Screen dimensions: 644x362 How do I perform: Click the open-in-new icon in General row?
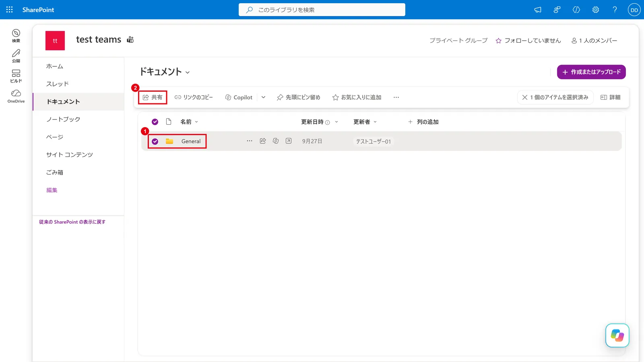(289, 141)
